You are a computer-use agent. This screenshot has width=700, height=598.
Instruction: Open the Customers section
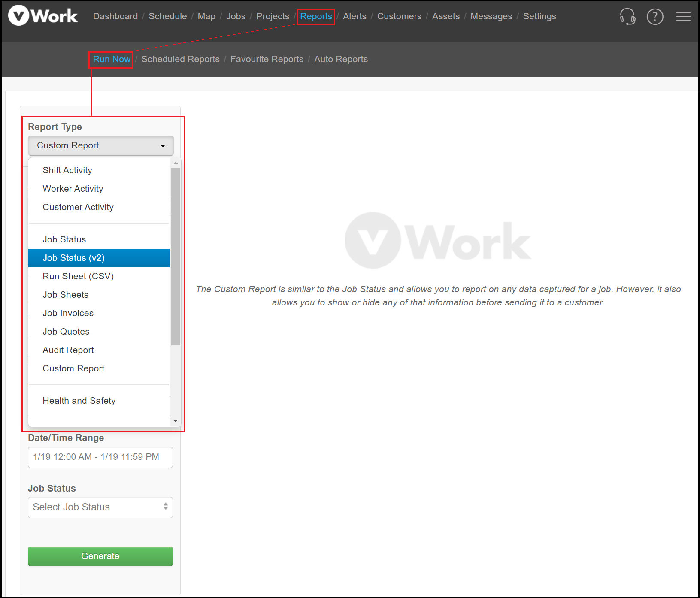[x=399, y=16]
